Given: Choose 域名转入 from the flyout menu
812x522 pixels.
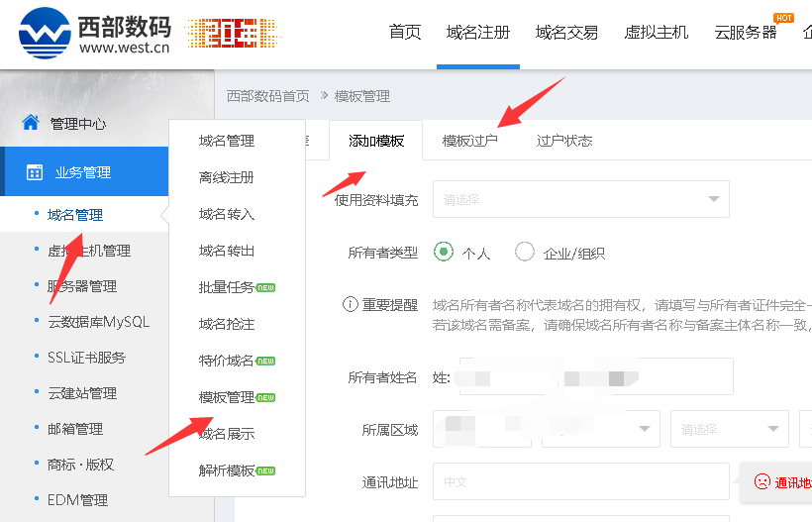Looking at the screenshot, I should click(x=227, y=214).
